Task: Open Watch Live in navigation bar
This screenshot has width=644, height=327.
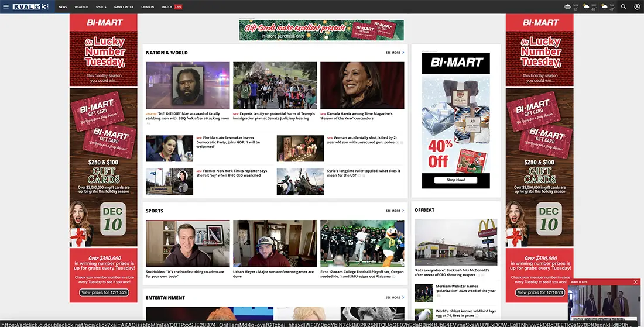Action: 172,7
